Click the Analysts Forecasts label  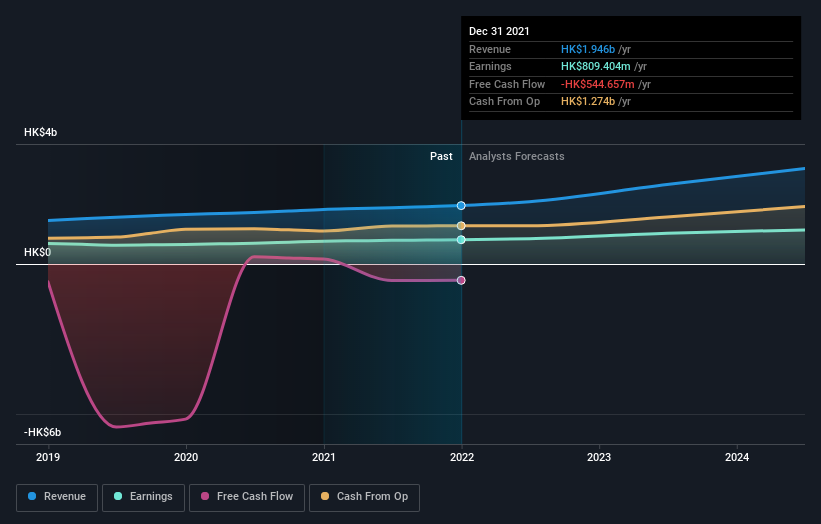[517, 157]
